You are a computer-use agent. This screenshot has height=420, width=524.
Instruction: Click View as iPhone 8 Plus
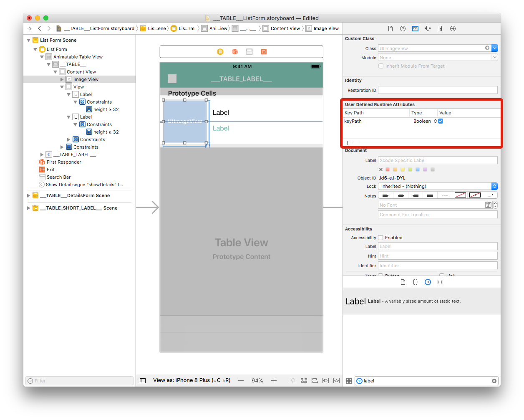[191, 380]
